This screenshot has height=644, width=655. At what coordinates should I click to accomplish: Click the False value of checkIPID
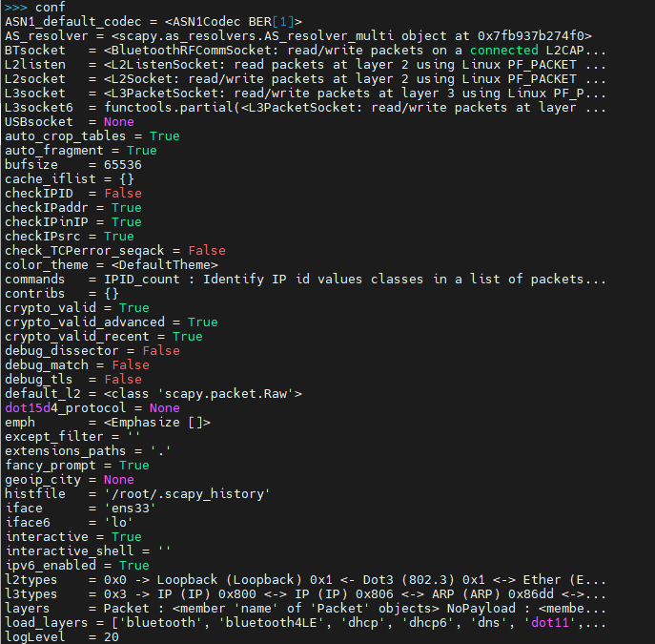pyautogui.click(x=123, y=194)
